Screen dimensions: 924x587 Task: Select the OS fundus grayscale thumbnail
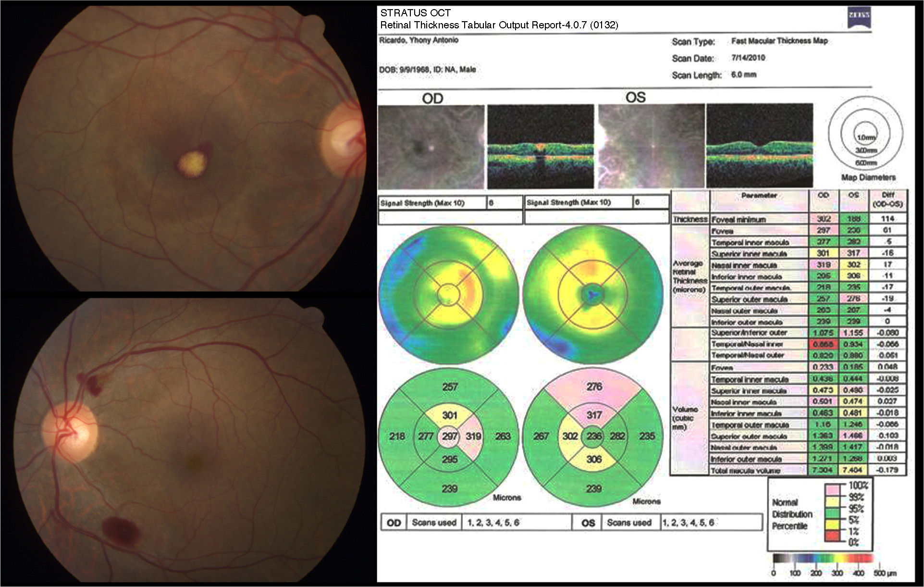(650, 146)
